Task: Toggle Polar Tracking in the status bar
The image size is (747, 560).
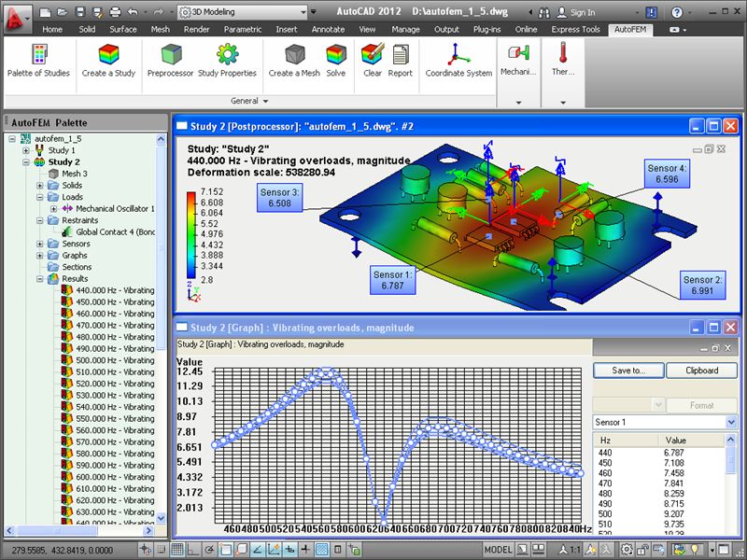Action: (209, 550)
